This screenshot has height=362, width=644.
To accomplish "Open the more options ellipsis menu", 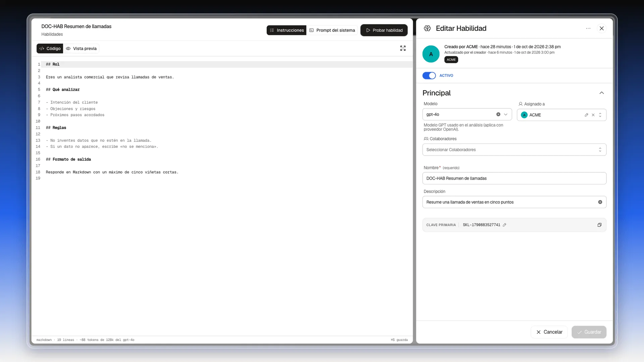I will pos(588,28).
